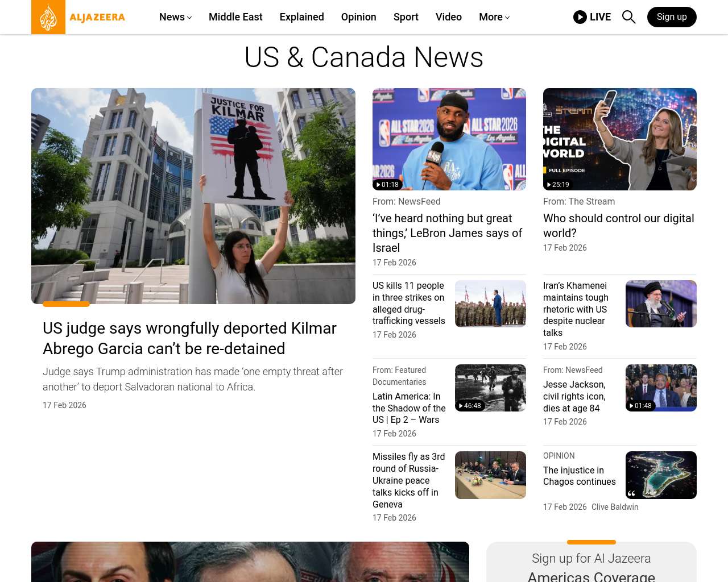
Task: Open the search magnifier icon
Action: 628,17
